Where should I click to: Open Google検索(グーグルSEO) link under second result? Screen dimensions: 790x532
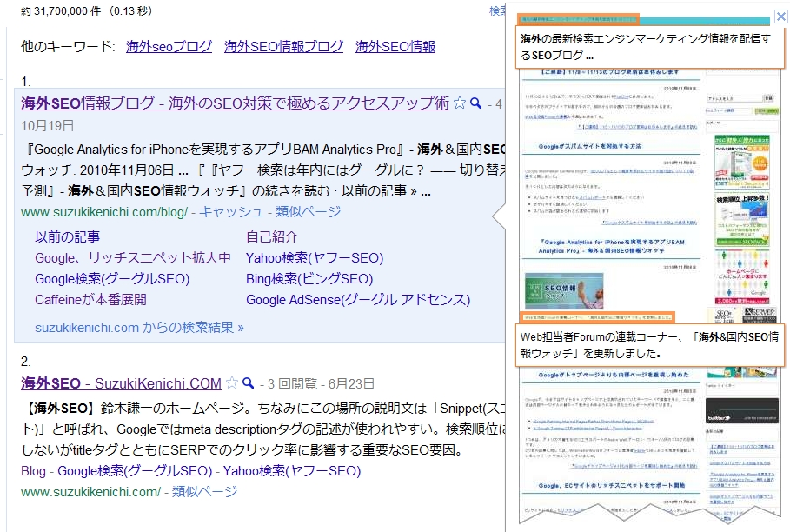point(135,471)
